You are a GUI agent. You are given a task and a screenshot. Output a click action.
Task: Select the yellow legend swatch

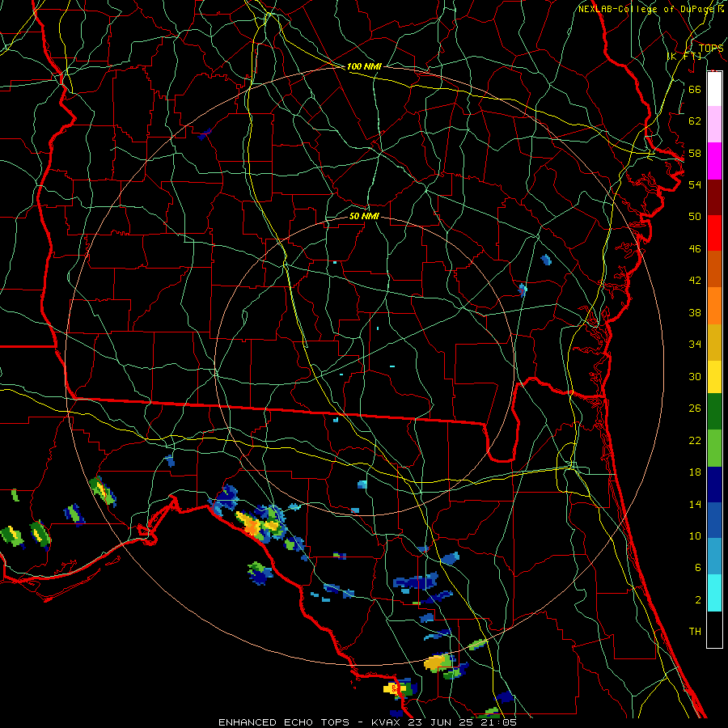(714, 376)
